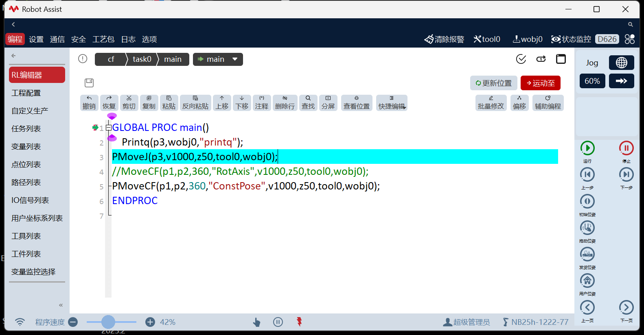Click the 更新位置 (Update position) button
Image resolution: width=644 pixels, height=335 pixels.
[x=493, y=83]
